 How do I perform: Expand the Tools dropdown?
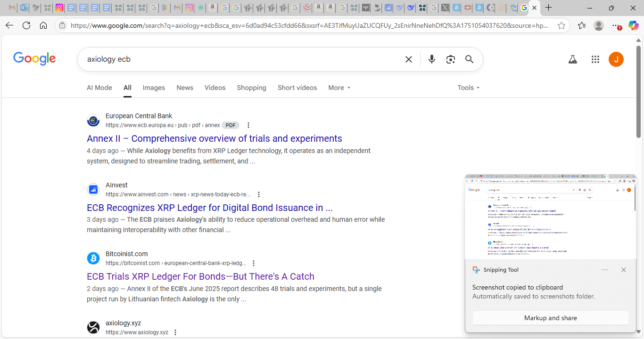pyautogui.click(x=469, y=88)
